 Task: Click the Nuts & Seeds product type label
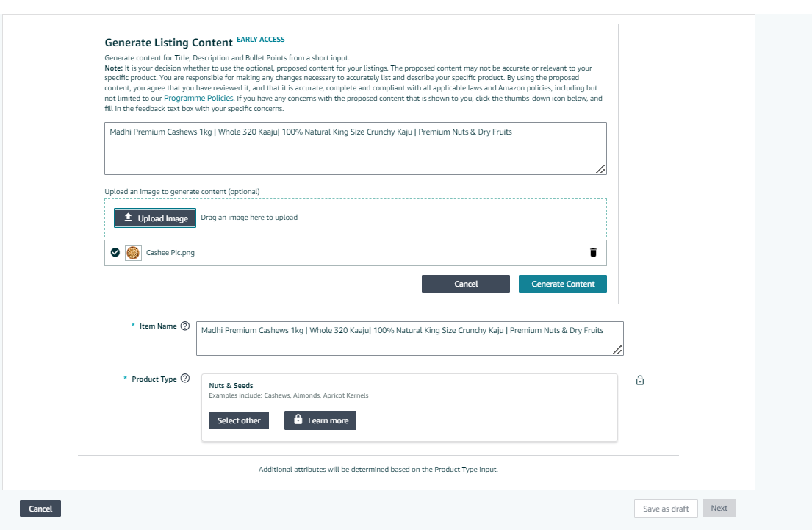(231, 385)
